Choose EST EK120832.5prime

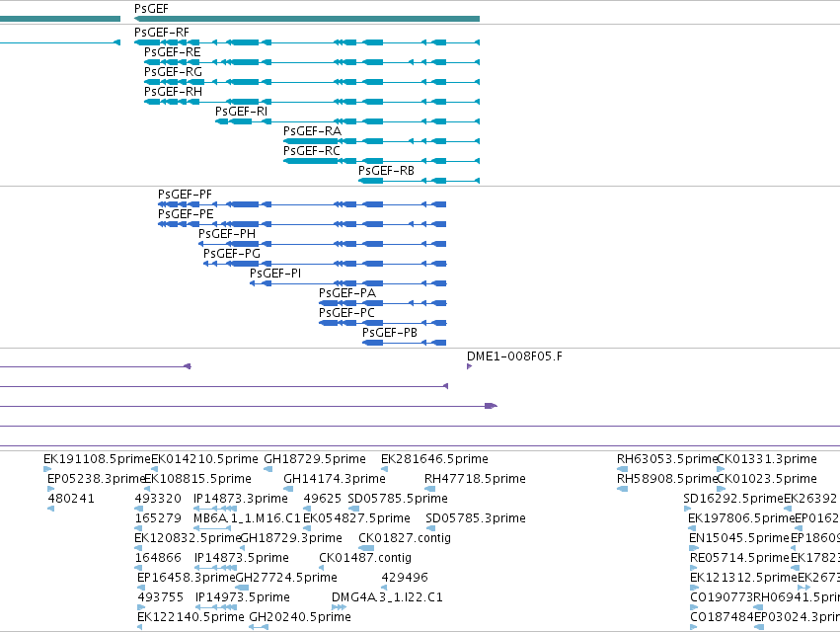[x=188, y=538]
